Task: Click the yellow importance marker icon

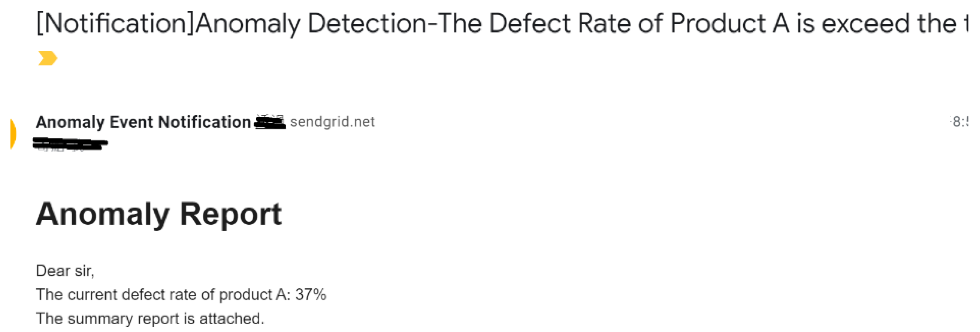Action: point(47,58)
